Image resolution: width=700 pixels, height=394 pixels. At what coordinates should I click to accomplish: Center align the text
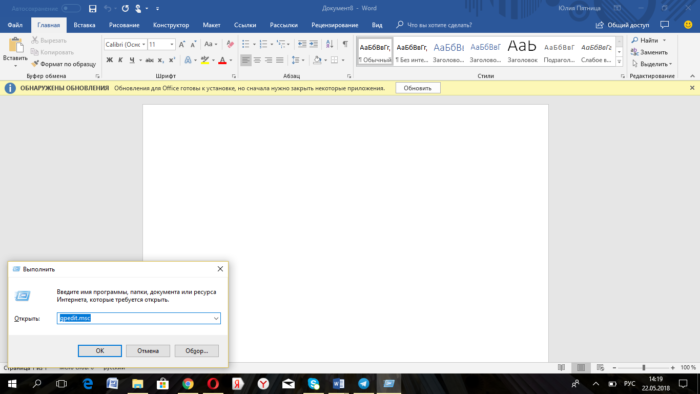(x=257, y=60)
